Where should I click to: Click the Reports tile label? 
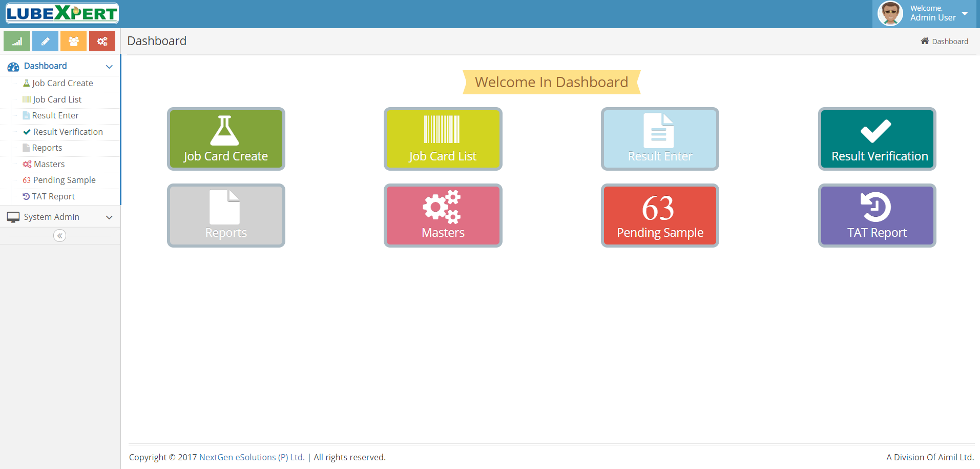pos(226,233)
